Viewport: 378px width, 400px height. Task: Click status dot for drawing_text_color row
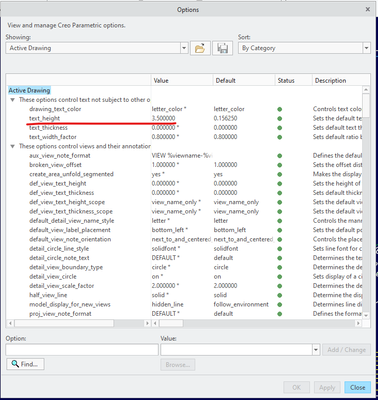[280, 109]
